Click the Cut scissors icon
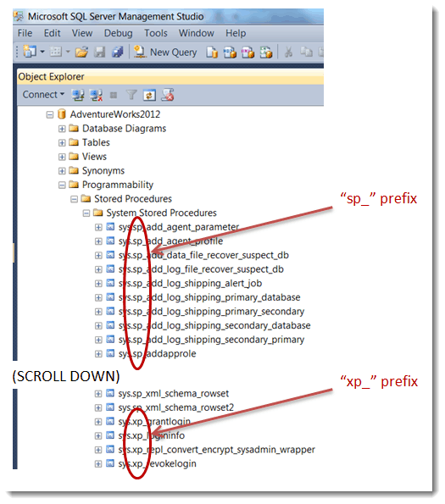Screen dimensions: 445x504 (288, 52)
